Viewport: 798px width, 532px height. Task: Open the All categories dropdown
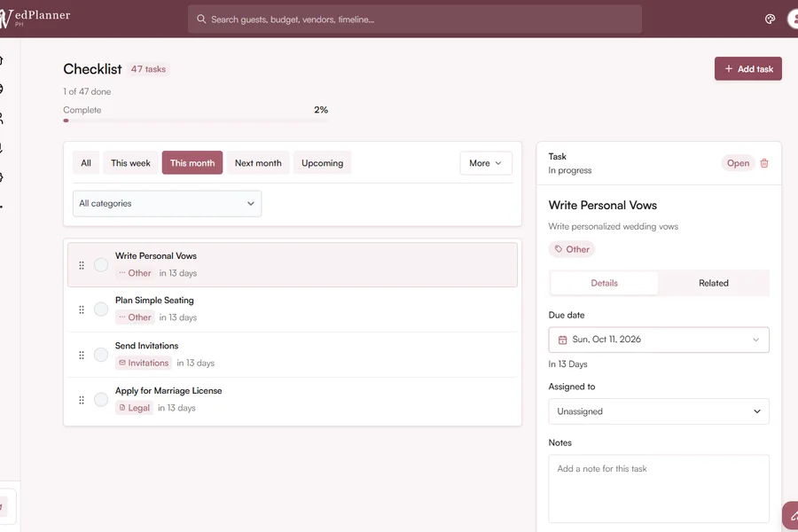pos(167,204)
